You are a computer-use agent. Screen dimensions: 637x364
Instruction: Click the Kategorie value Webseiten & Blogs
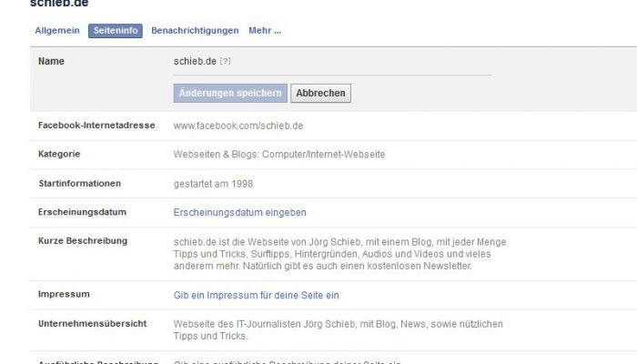click(279, 155)
